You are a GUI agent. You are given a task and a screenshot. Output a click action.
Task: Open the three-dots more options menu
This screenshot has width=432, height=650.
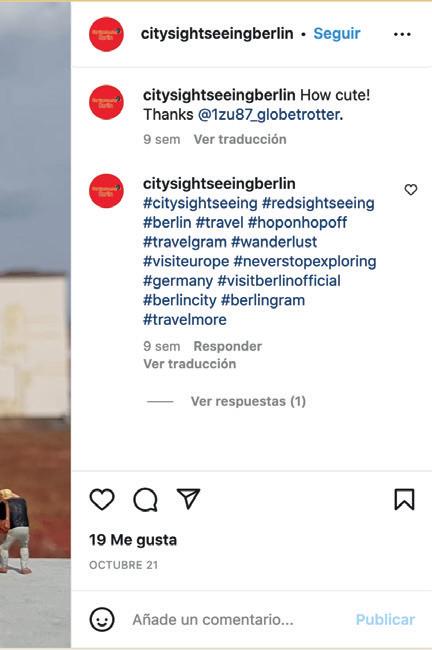point(402,34)
